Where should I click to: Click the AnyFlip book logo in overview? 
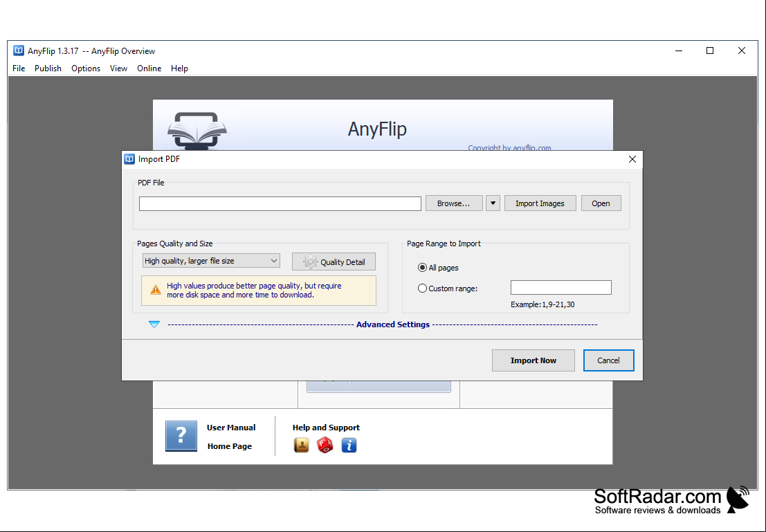click(197, 131)
